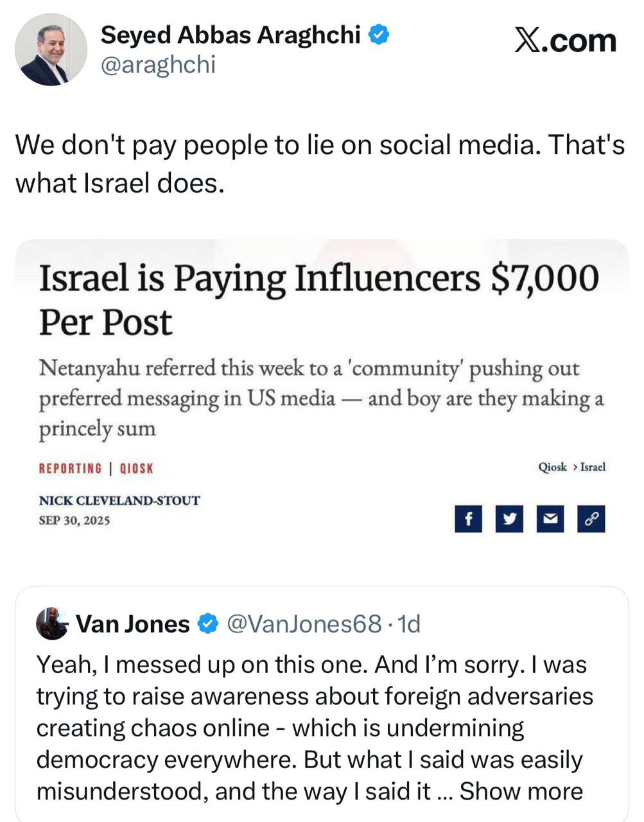
Task: Expand quoted tweet with Show more
Action: pyautogui.click(x=521, y=791)
